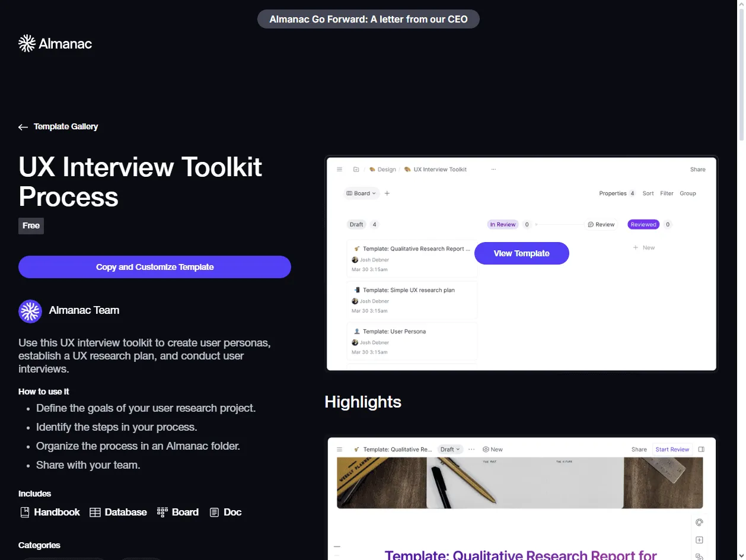Click Filter in the board toolbar

tap(667, 193)
